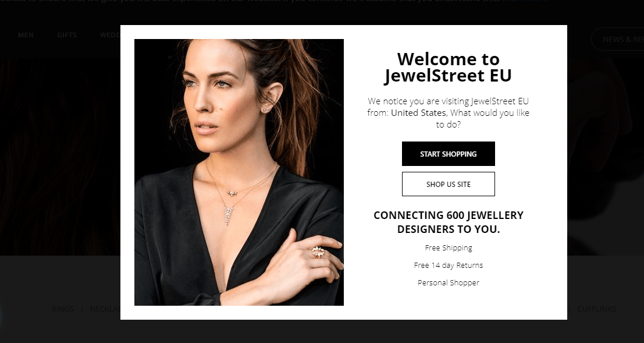Image resolution: width=644 pixels, height=343 pixels.
Task: Go to the CUFFLINKS category link
Action: pyautogui.click(x=596, y=309)
